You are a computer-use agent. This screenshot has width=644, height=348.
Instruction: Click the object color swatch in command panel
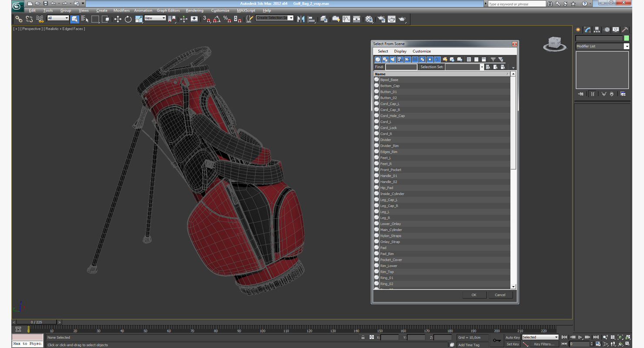626,38
